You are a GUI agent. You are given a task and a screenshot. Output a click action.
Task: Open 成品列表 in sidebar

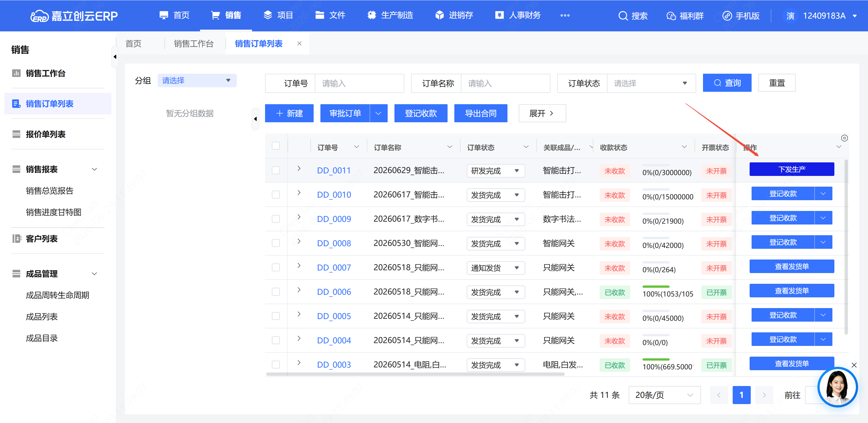point(42,317)
